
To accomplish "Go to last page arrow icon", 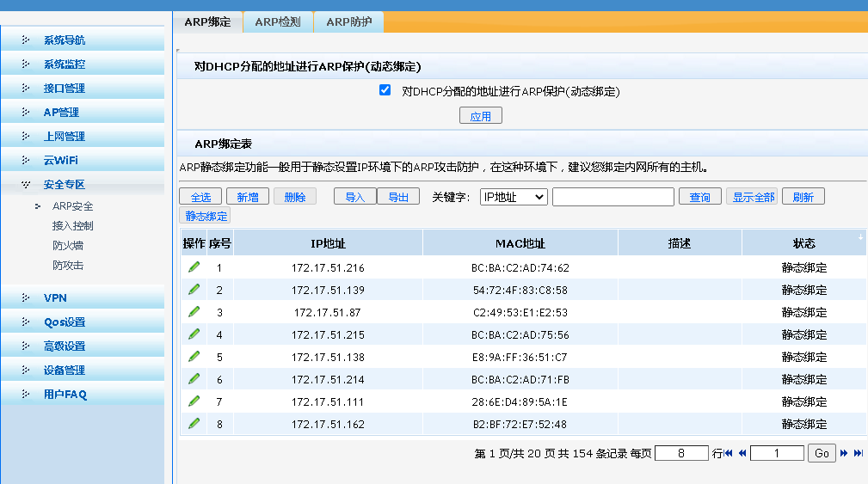I will click(x=858, y=453).
